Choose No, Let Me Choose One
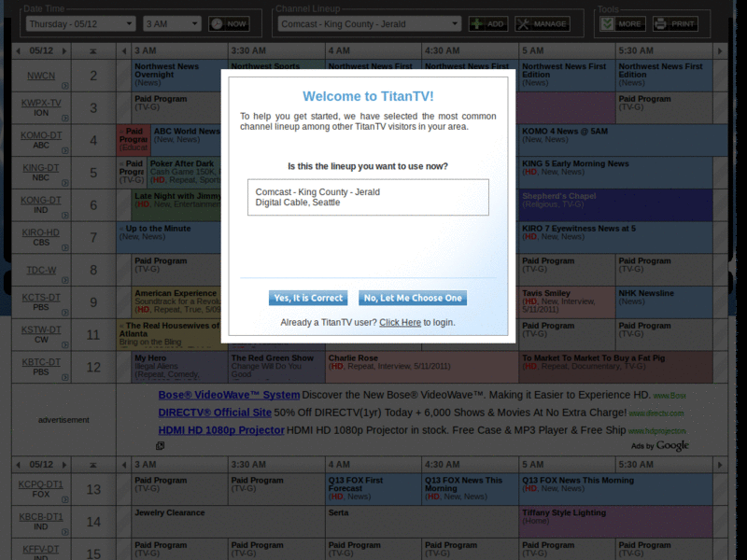 tap(413, 298)
